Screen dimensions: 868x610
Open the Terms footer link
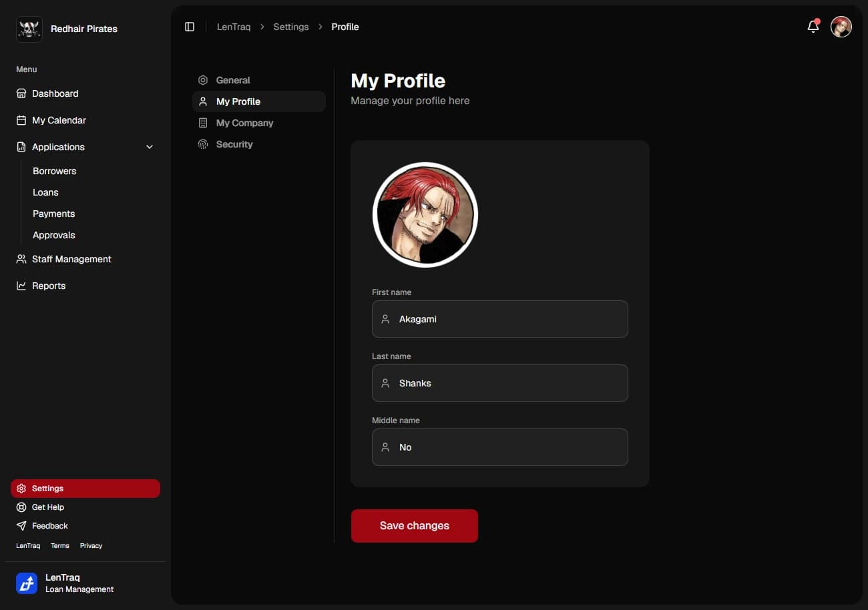[60, 546]
